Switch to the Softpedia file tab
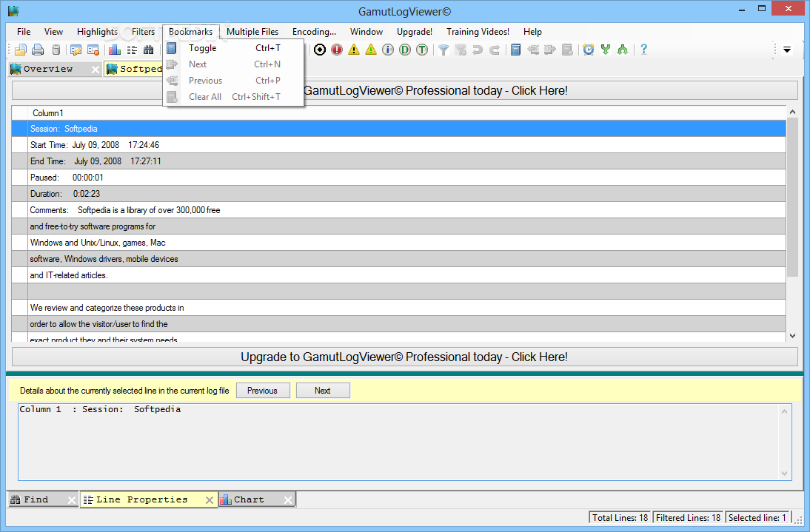 (134, 69)
